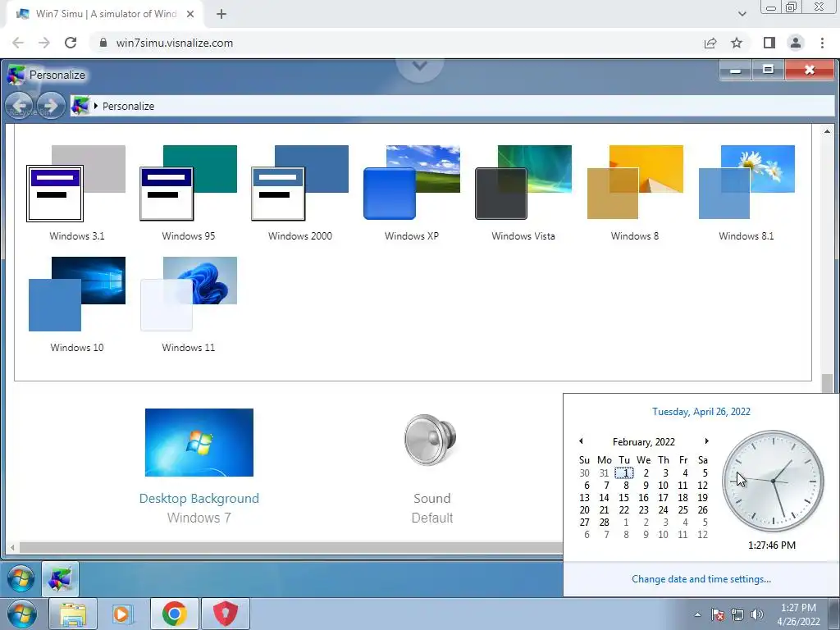Open Windows Media Player from taskbar
The height and width of the screenshot is (630, 840).
pyautogui.click(x=123, y=614)
